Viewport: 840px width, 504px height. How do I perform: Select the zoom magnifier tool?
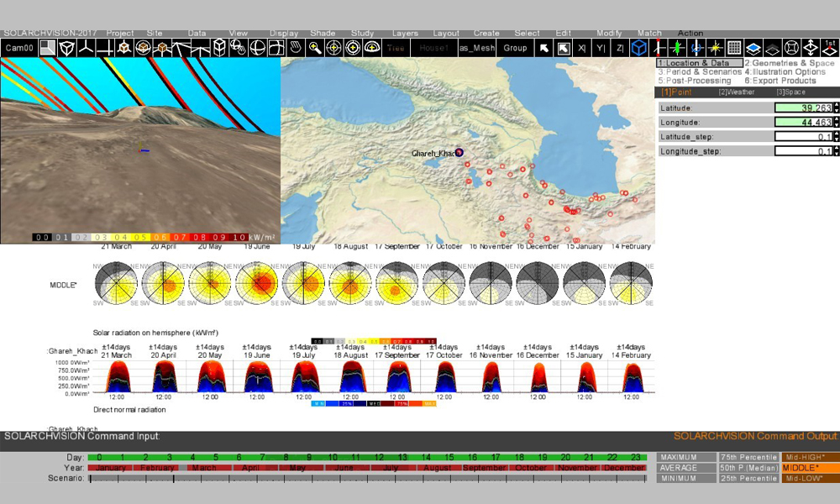click(x=315, y=48)
